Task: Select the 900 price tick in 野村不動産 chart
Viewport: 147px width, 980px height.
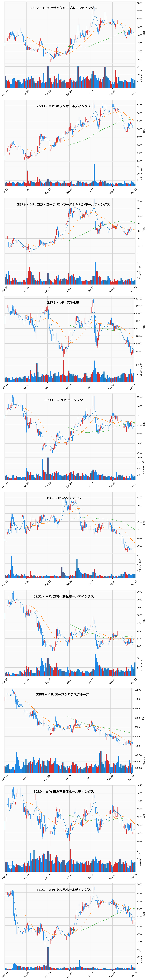Action: (x=139, y=646)
